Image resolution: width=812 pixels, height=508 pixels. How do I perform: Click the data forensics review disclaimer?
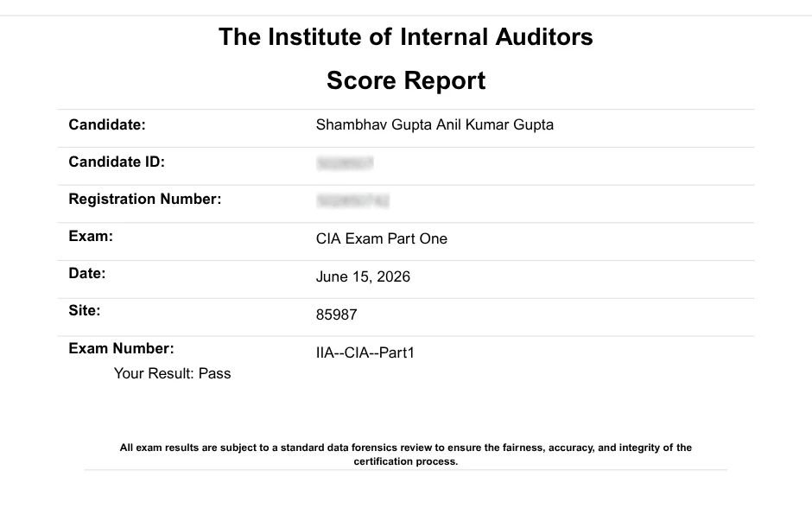click(x=406, y=454)
